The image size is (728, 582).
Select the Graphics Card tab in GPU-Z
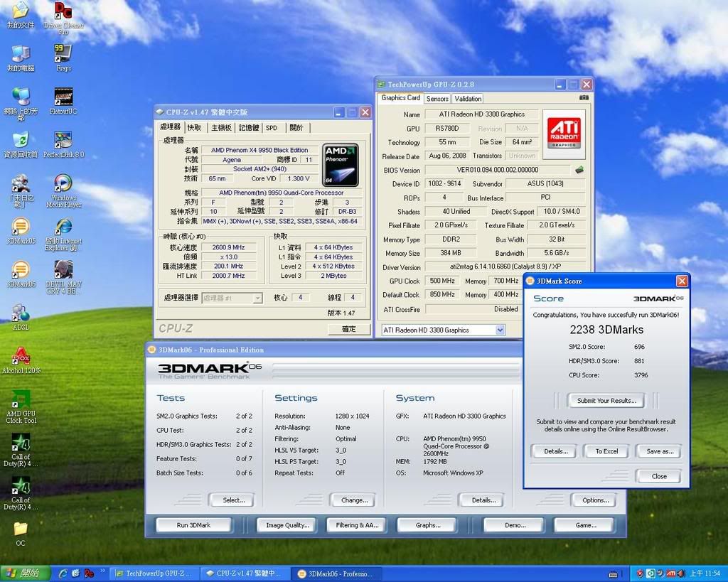coord(401,97)
